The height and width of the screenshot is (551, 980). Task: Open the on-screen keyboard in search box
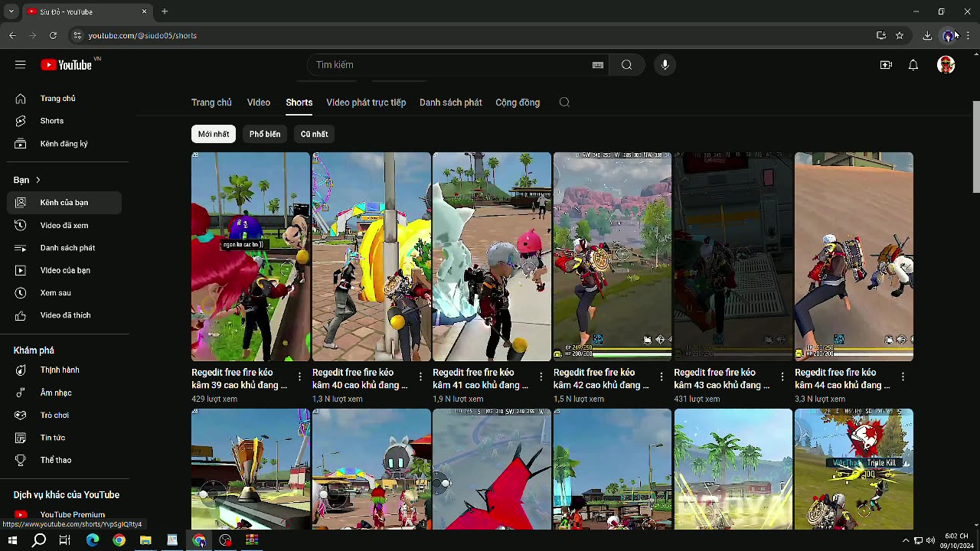598,65
